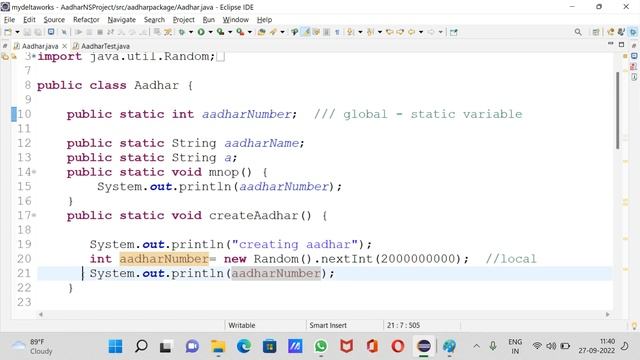Click the Pin Editor icon
This screenshot has height=360, width=640.
[x=453, y=32]
